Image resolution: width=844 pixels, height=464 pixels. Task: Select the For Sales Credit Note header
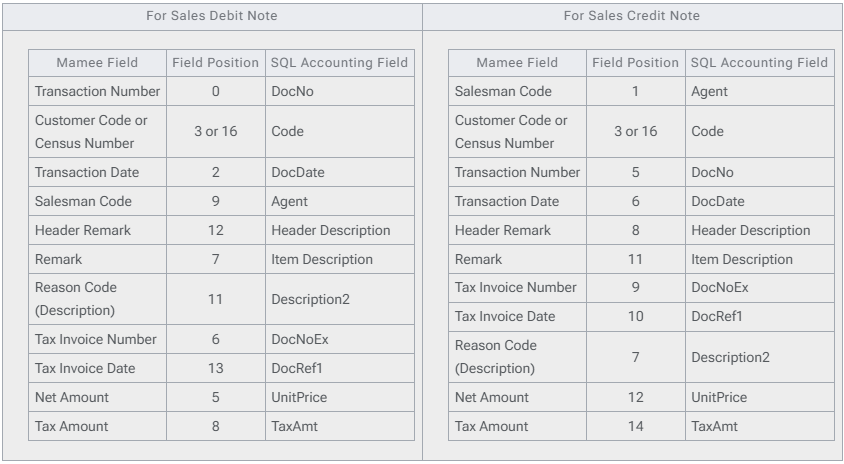click(632, 16)
